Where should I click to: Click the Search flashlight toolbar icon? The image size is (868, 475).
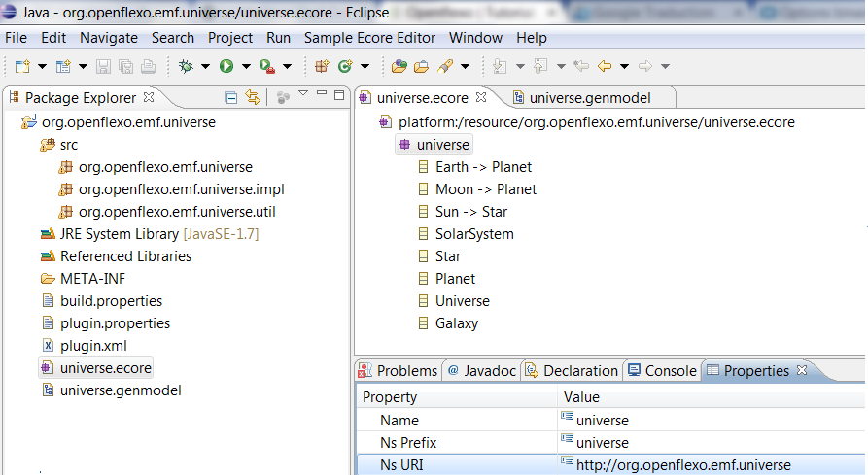coord(445,66)
